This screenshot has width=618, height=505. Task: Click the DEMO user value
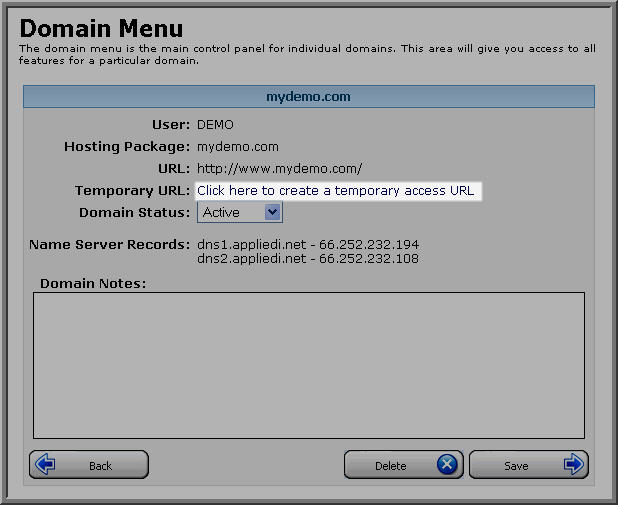click(x=215, y=125)
